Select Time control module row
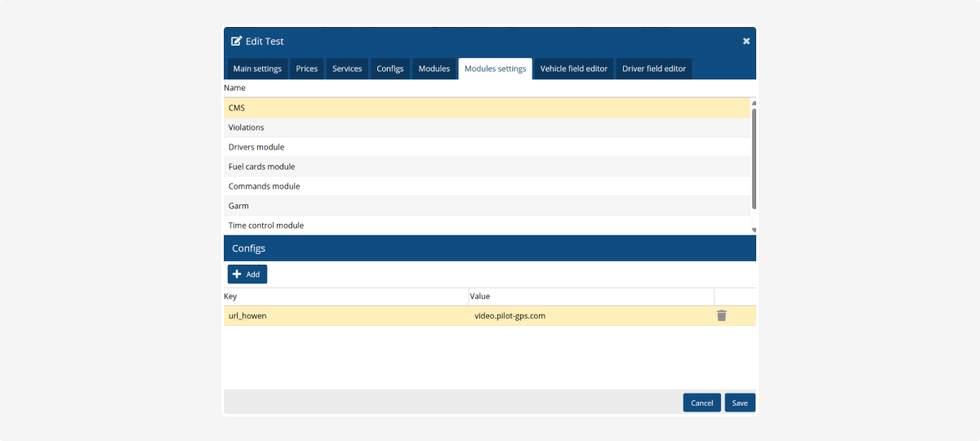The image size is (980, 441). pyautogui.click(x=487, y=225)
